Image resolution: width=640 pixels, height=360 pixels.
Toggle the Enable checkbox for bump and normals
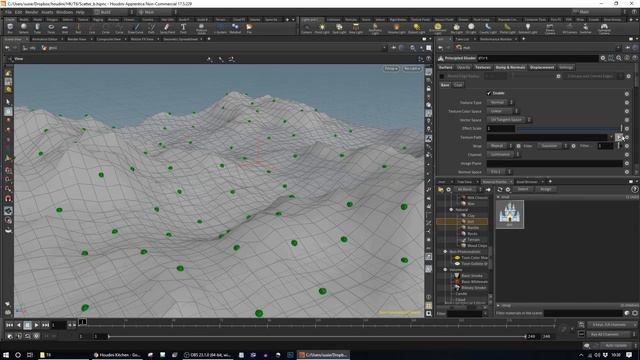click(489, 93)
